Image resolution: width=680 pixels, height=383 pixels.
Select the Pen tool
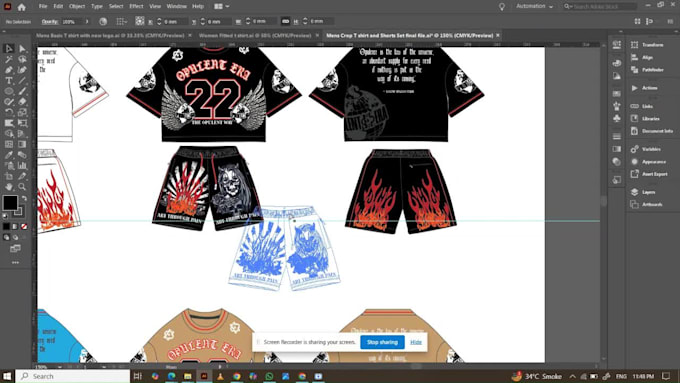pos(9,70)
